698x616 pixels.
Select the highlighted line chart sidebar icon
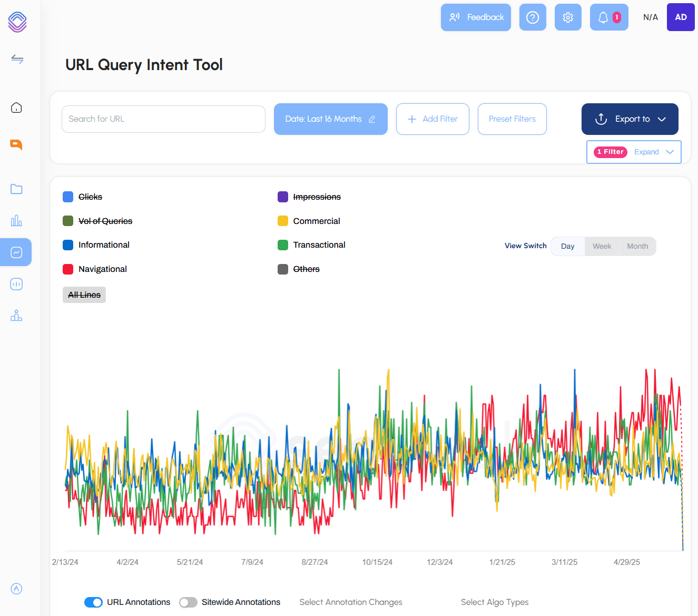[16, 252]
